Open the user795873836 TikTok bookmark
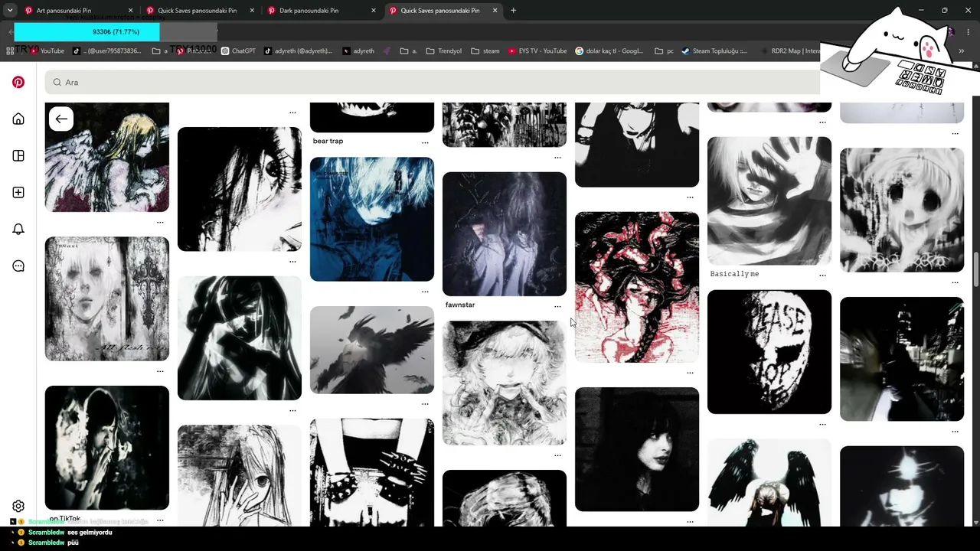The image size is (980, 551). coord(107,51)
